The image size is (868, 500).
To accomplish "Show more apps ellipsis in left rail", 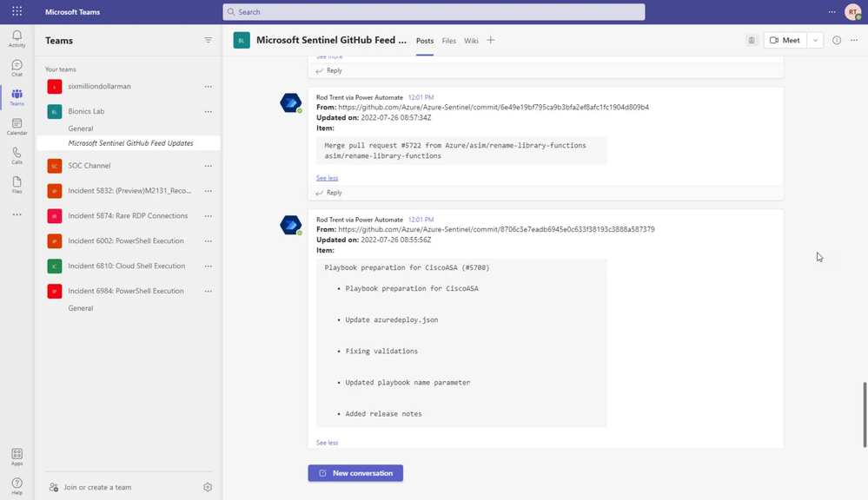I will [17, 214].
